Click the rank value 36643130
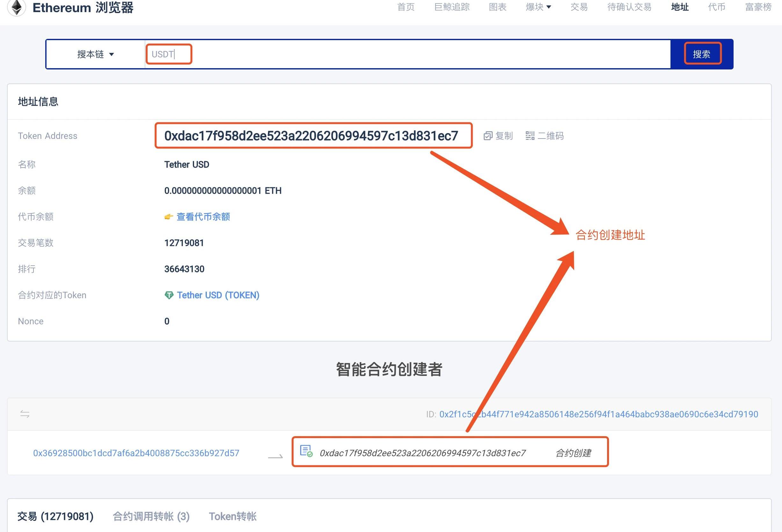 184,269
